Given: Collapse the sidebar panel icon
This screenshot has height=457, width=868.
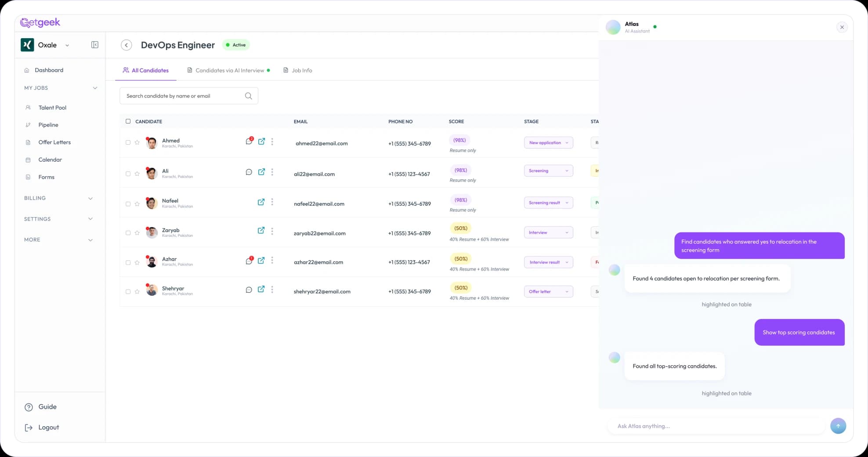Looking at the screenshot, I should (95, 45).
